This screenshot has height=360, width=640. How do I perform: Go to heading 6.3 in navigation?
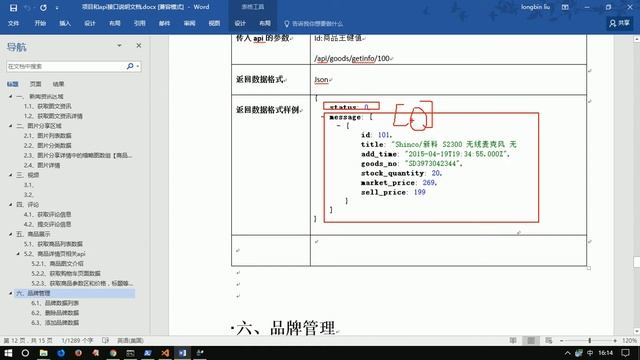(55, 322)
